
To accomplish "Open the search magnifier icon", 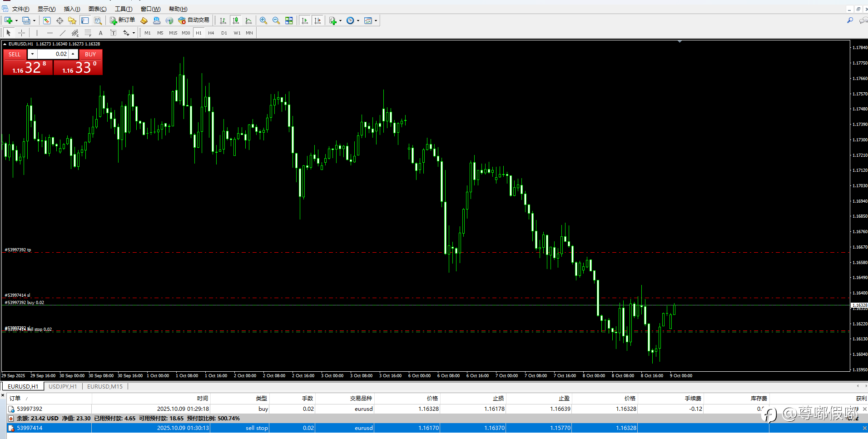I will (850, 20).
